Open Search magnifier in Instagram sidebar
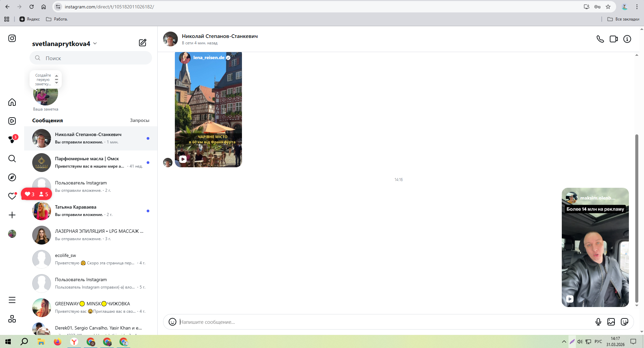The image size is (644, 348). point(12,159)
